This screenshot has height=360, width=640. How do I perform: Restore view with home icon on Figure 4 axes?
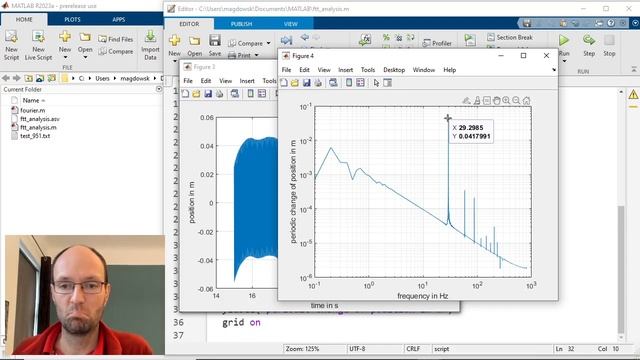click(x=527, y=100)
